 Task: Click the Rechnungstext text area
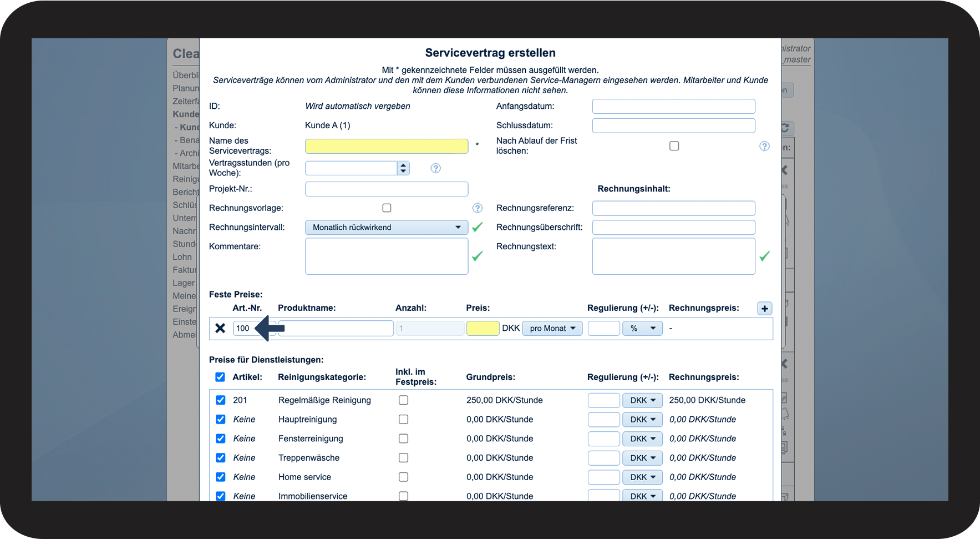coord(673,256)
